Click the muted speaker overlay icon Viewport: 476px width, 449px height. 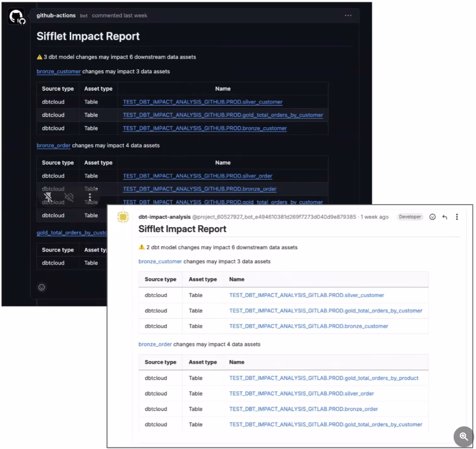click(69, 197)
